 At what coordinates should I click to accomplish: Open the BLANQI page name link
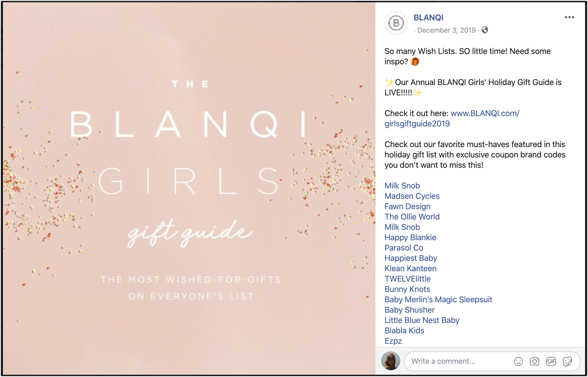pos(428,18)
